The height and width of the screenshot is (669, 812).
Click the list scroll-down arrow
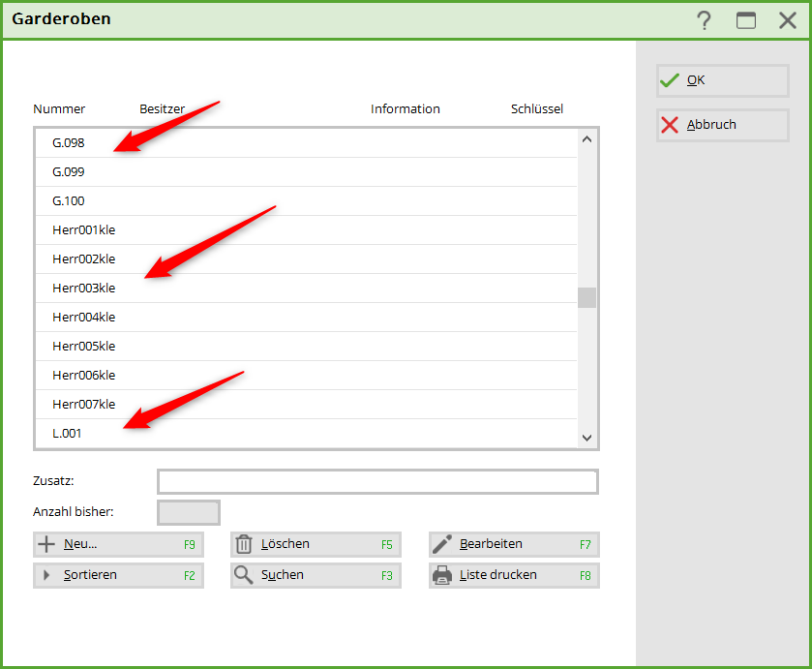[x=586, y=438]
